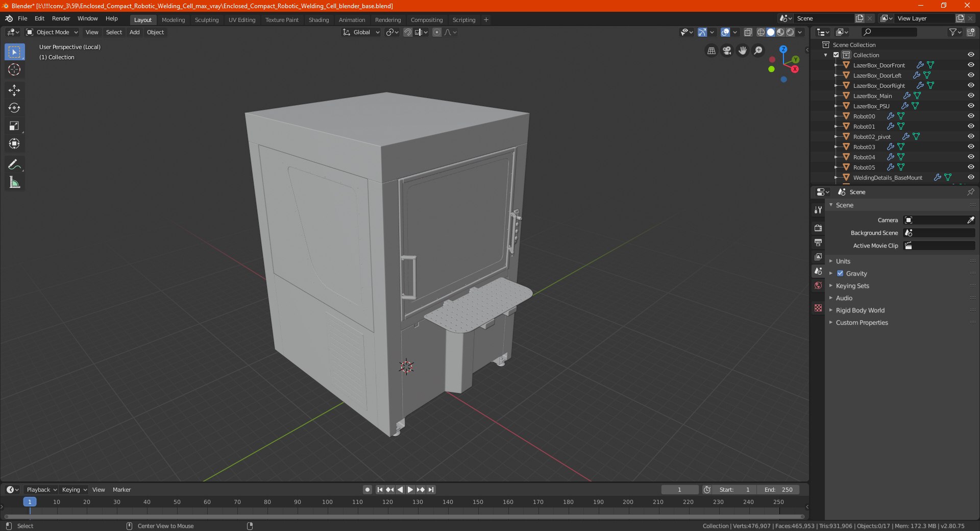Open the viewport Select menu
The width and height of the screenshot is (980, 531).
click(114, 32)
